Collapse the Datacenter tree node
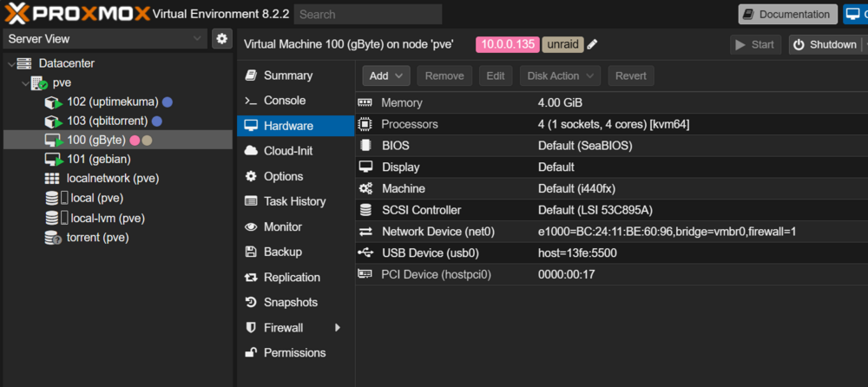 (10, 64)
